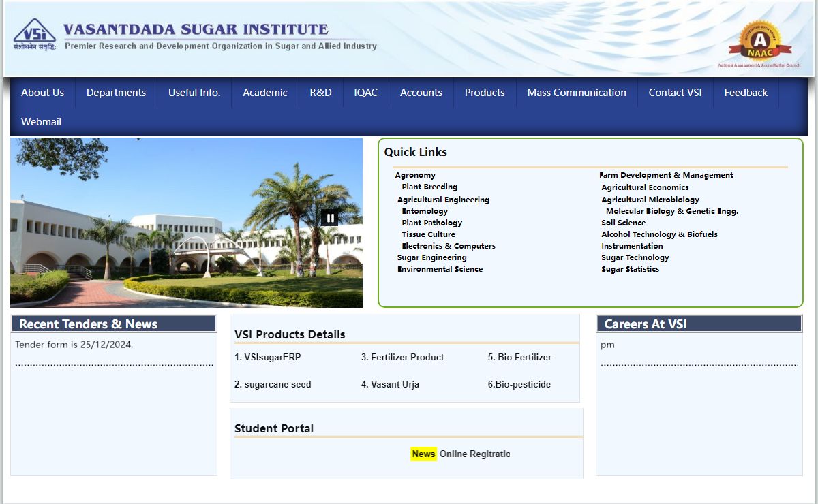Expand the Departments menu

point(116,93)
